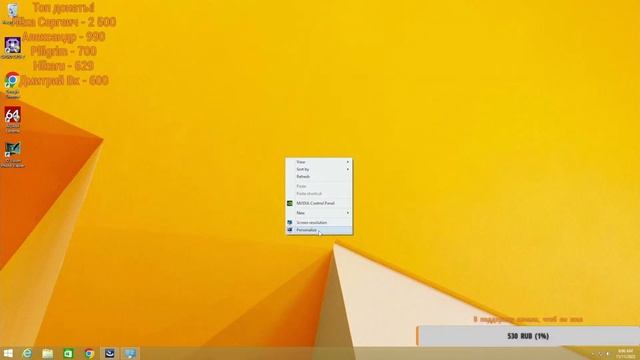Open NVIDIA Control Panel entry

[x=319, y=203]
